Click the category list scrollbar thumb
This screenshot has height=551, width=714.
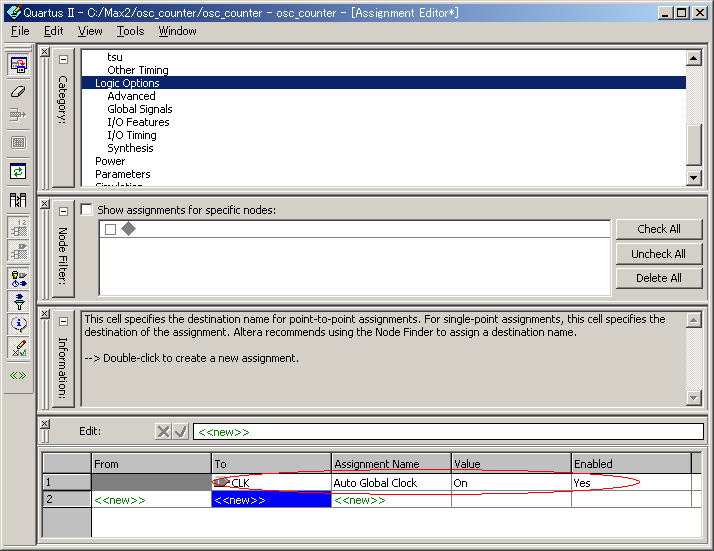[x=693, y=145]
